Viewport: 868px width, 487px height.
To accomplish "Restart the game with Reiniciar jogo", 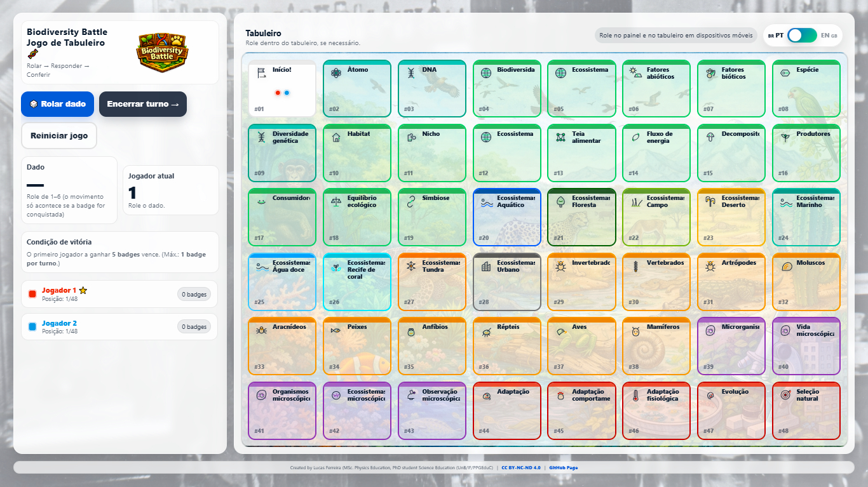I will tap(59, 136).
